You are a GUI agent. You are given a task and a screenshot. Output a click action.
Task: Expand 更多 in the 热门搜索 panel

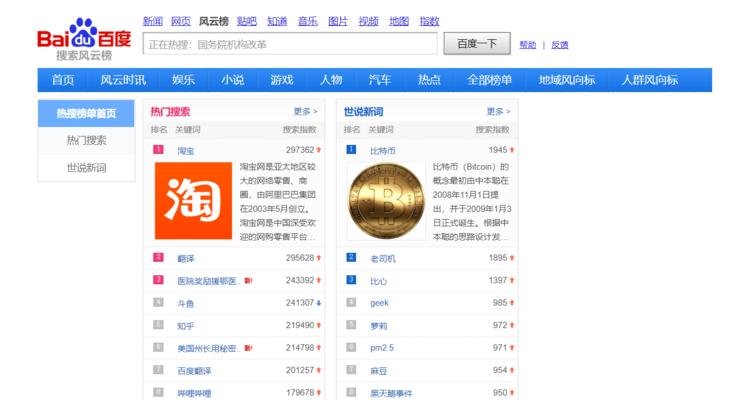pos(305,112)
